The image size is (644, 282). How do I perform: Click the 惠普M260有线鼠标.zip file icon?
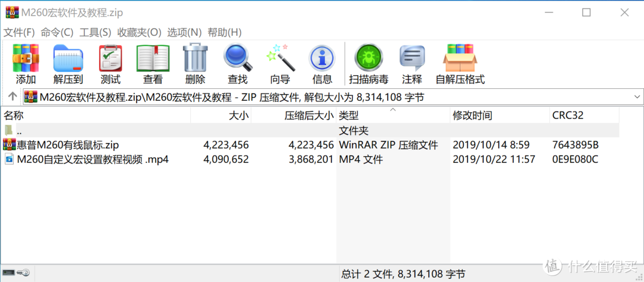[x=10, y=144]
